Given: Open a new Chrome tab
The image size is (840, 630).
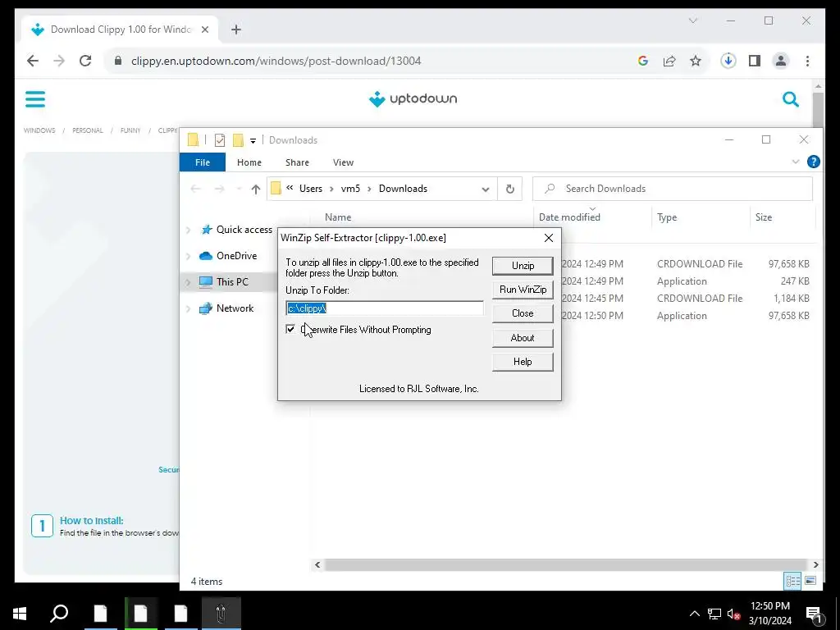Looking at the screenshot, I should pyautogui.click(x=236, y=30).
